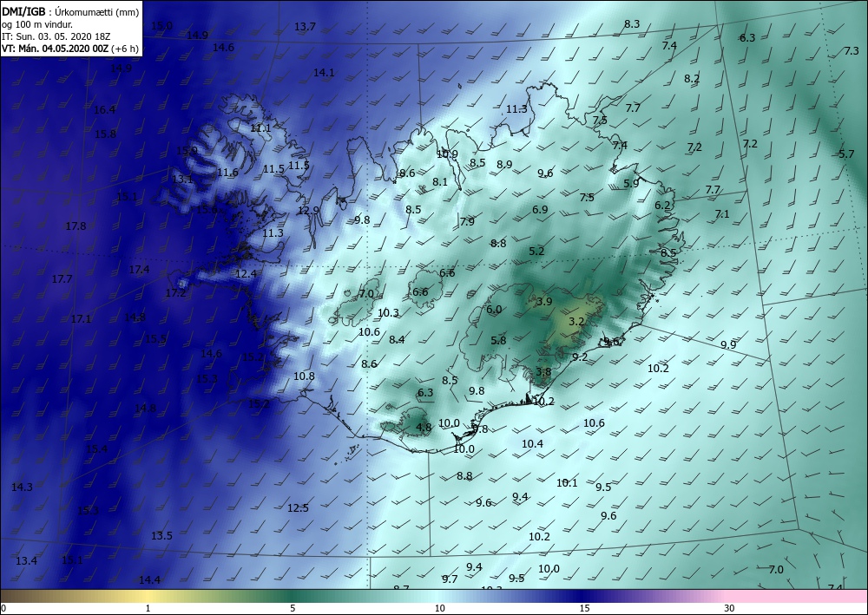Select the map value 17.7
Screen dimensions: 868x615
[x=62, y=278]
